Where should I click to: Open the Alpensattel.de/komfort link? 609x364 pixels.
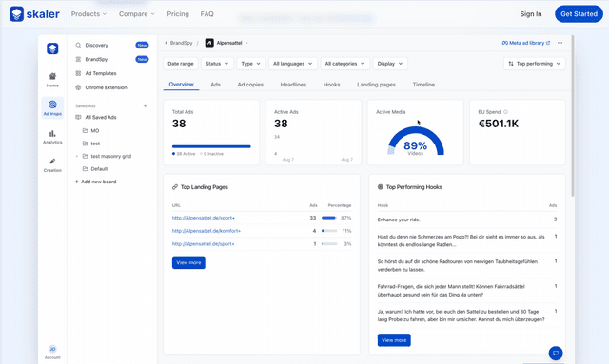click(x=206, y=231)
